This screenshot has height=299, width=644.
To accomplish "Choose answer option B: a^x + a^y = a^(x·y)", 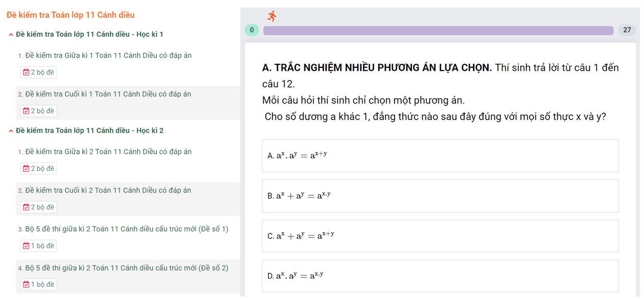I will (440, 196).
